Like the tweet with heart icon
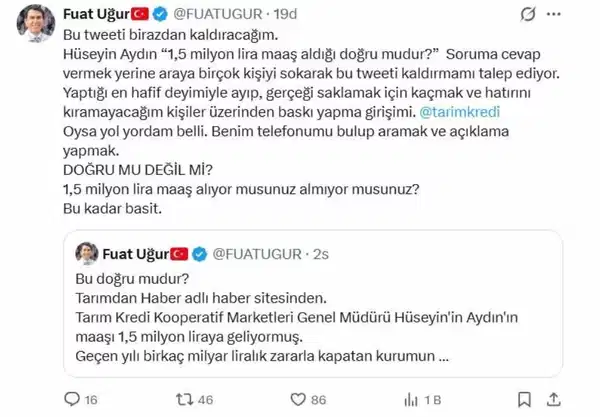 point(298,399)
